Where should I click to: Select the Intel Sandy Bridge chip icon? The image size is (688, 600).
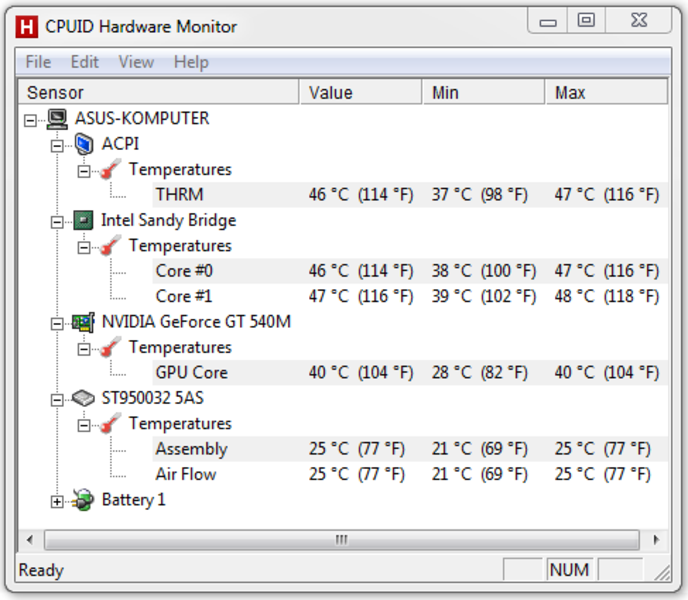coord(83,220)
